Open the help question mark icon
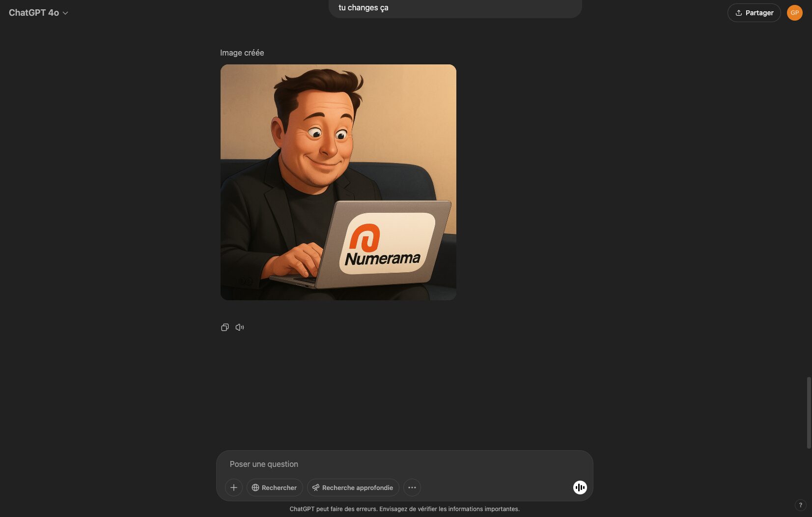812x517 pixels. pyautogui.click(x=800, y=505)
